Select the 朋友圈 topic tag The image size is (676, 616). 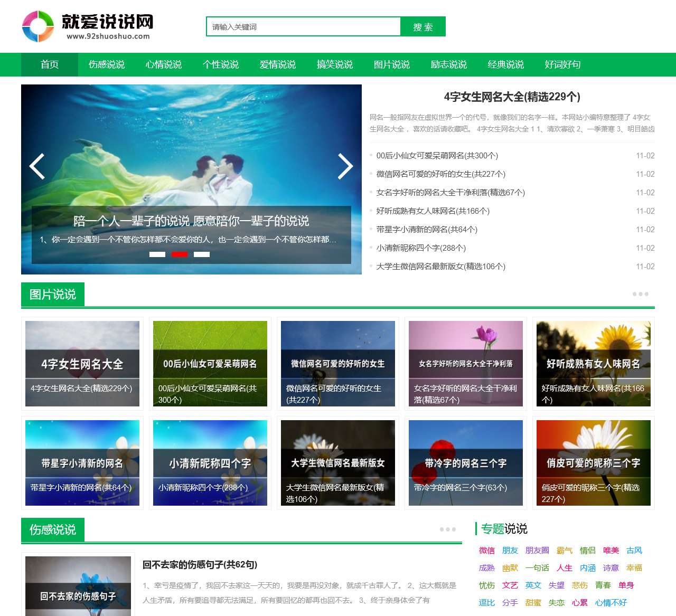(x=537, y=551)
